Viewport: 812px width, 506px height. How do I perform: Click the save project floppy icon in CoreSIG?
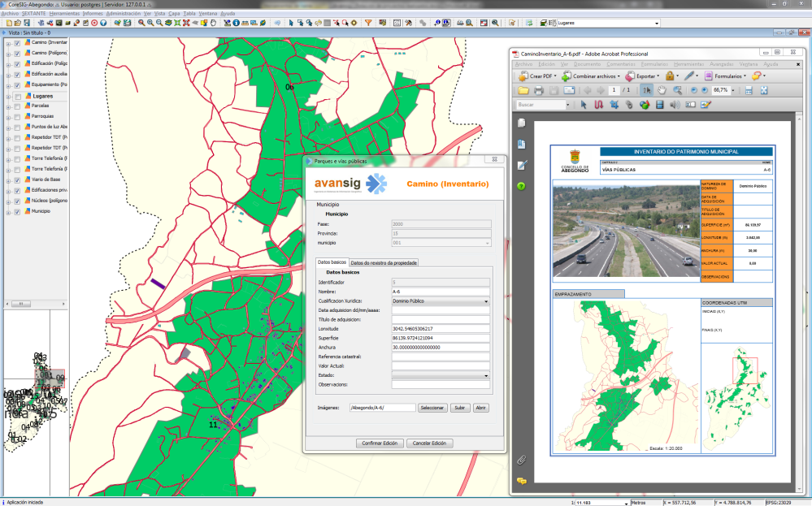click(27, 23)
